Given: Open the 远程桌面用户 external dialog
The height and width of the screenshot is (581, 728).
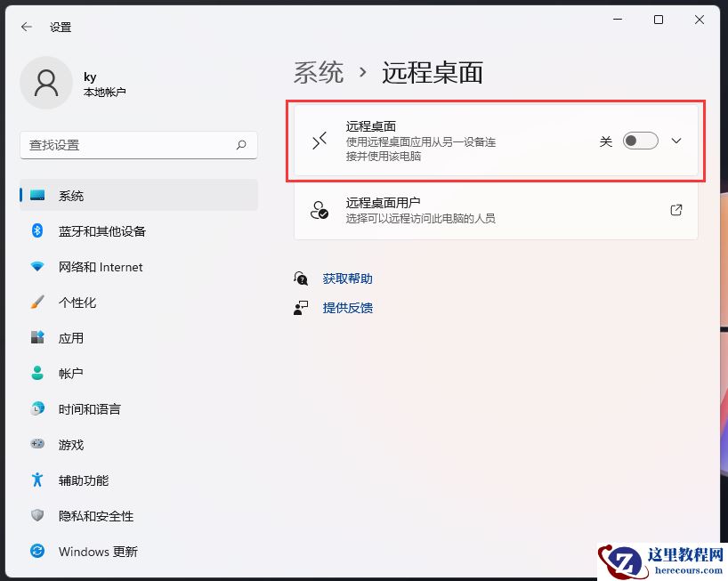Looking at the screenshot, I should pyautogui.click(x=676, y=210).
